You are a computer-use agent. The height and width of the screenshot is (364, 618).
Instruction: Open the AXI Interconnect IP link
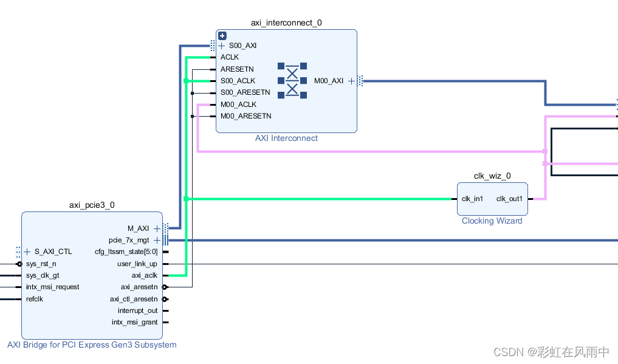click(x=286, y=138)
